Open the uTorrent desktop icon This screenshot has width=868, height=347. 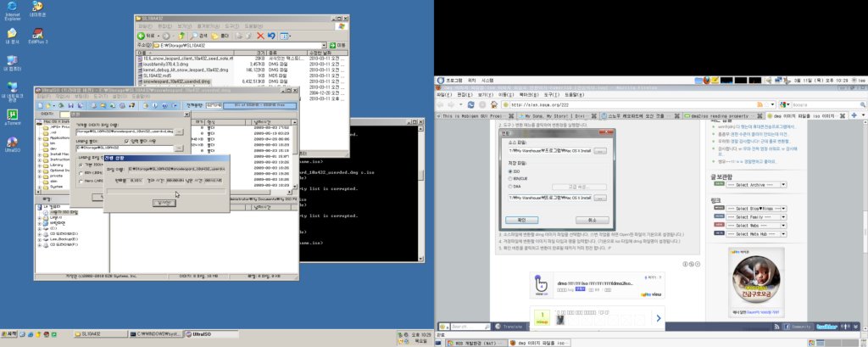[12, 118]
